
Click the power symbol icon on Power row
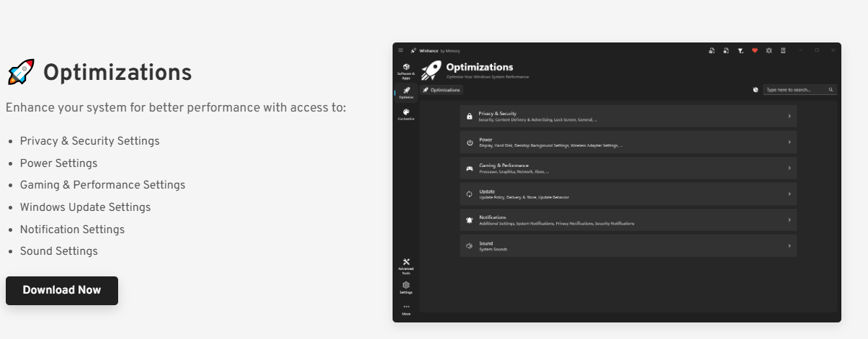click(470, 143)
